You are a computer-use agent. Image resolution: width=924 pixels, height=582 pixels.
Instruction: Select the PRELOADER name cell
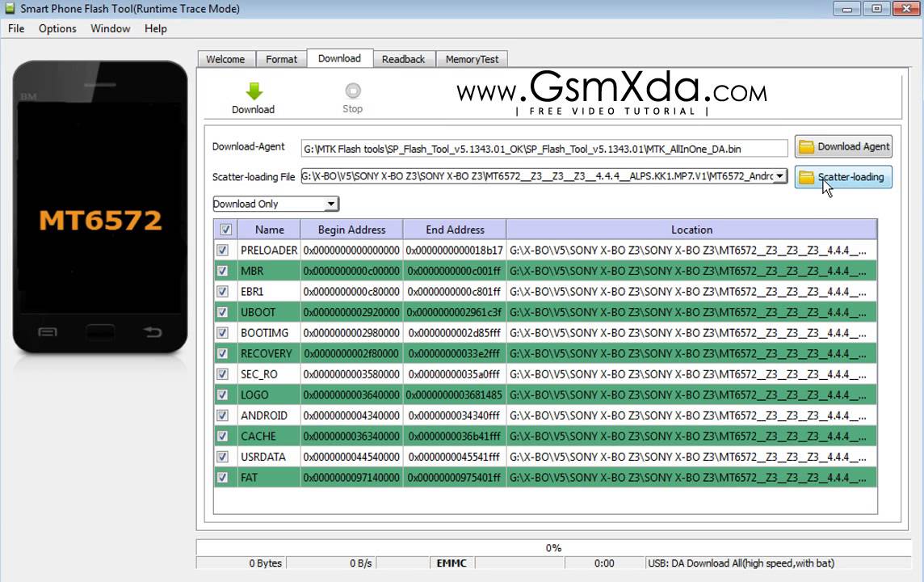coord(269,250)
